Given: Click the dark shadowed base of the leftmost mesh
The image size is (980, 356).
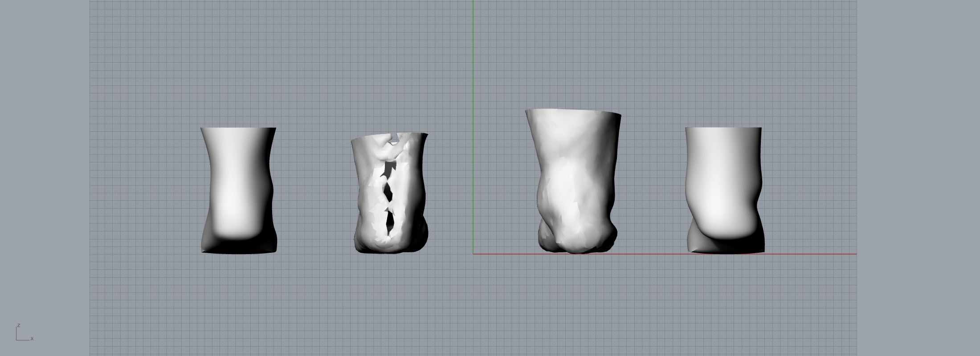Looking at the screenshot, I should 238,246.
